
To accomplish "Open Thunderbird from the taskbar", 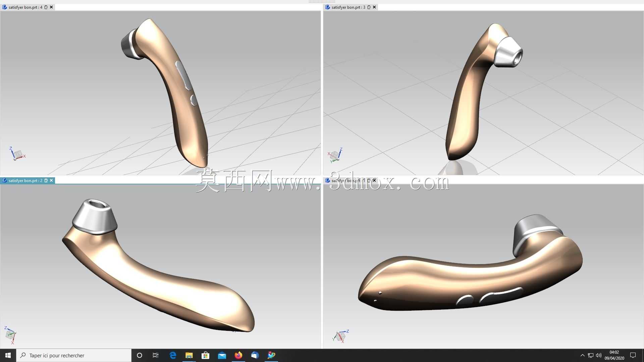I will coord(255,355).
